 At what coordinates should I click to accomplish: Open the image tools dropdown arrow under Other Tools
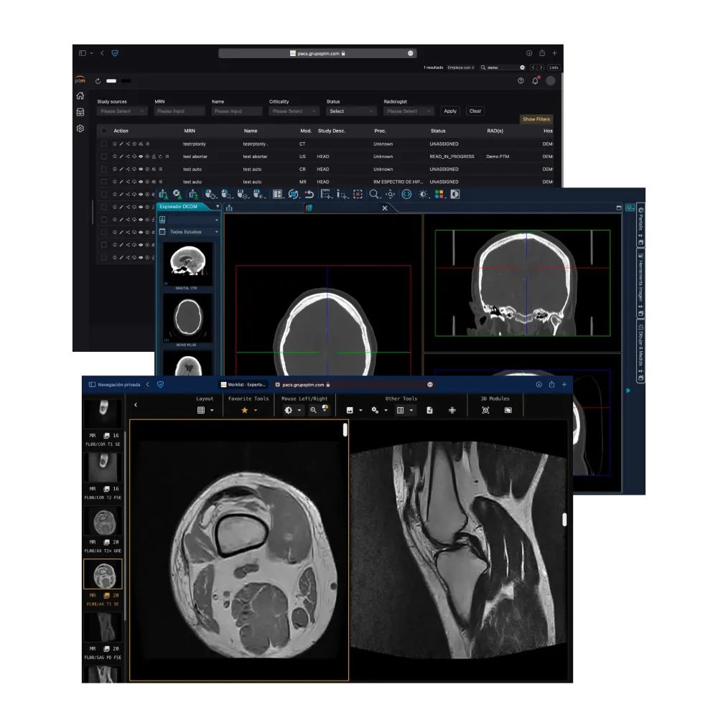(360, 411)
